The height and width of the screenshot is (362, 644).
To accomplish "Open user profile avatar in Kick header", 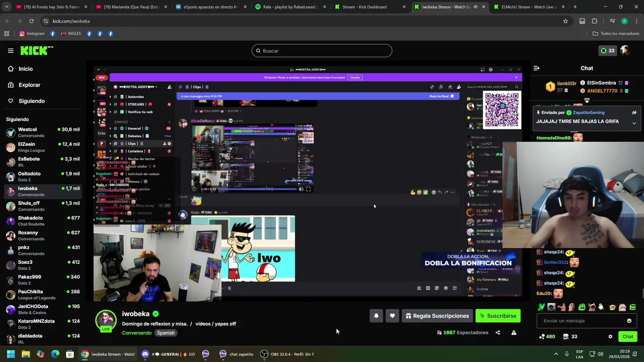I will tap(625, 50).
